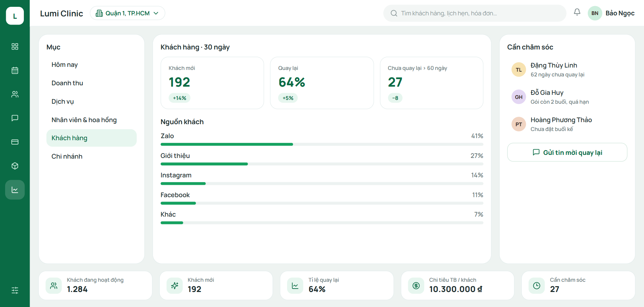Open Đỗ Gia Huy customer entry
This screenshot has height=307, width=644.
pos(567,97)
